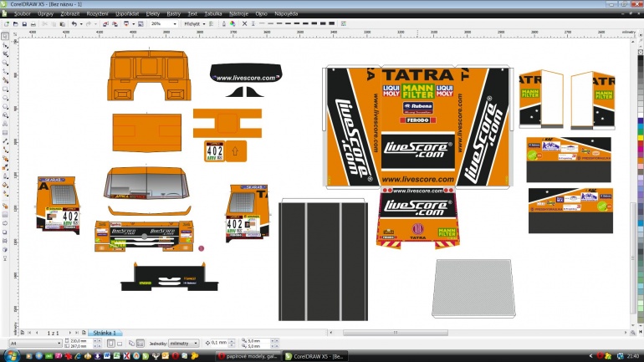Save the document with the floppy icon

point(24,23)
